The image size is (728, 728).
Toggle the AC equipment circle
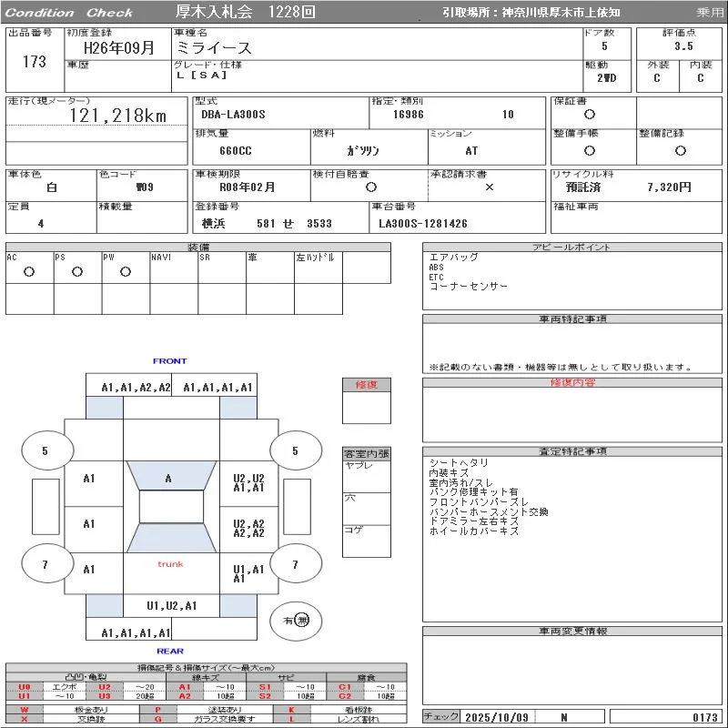click(29, 270)
